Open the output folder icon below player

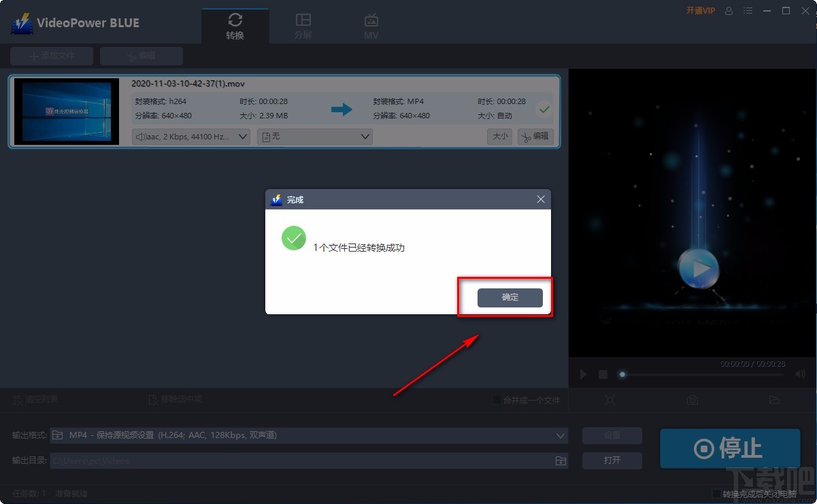coord(776,400)
